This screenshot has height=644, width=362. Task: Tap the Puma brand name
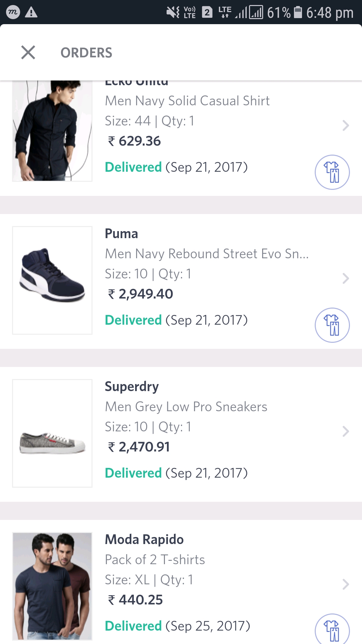[121, 233]
